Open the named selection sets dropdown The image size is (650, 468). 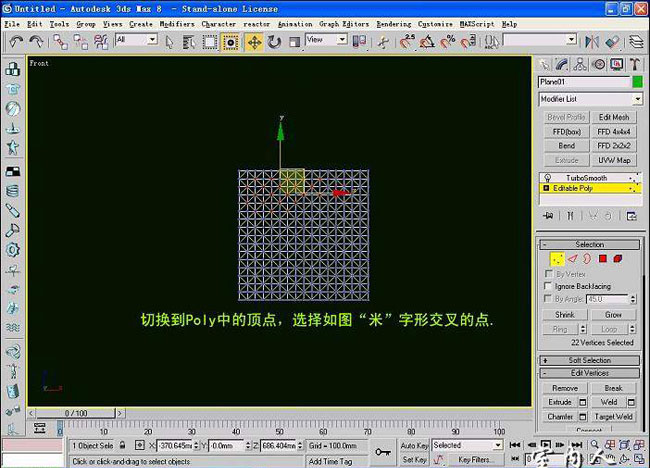tap(540, 40)
